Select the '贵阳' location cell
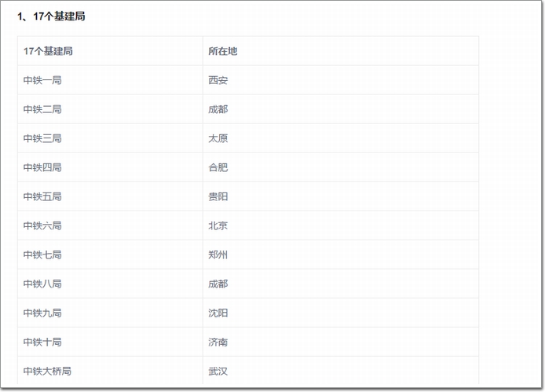545x392 pixels. pyautogui.click(x=341, y=196)
